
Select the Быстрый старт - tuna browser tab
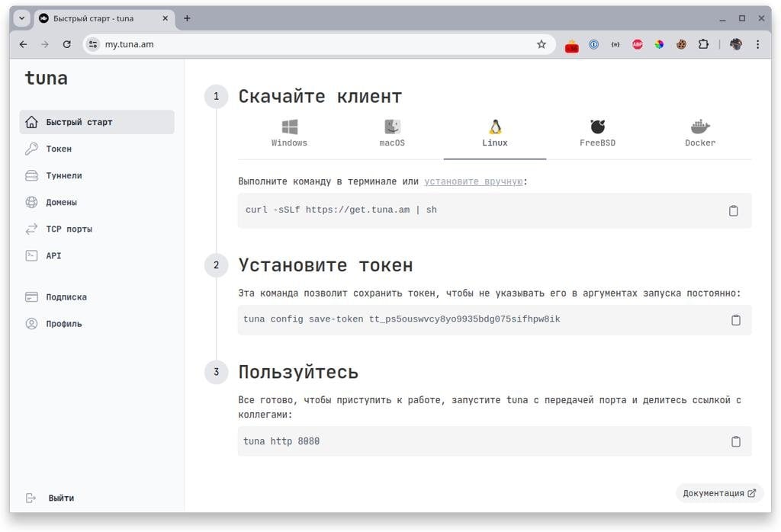104,18
